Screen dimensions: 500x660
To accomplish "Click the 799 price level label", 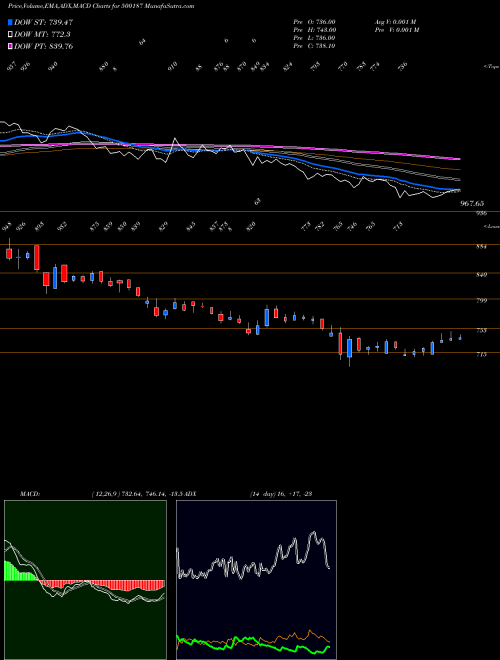I will (481, 301).
